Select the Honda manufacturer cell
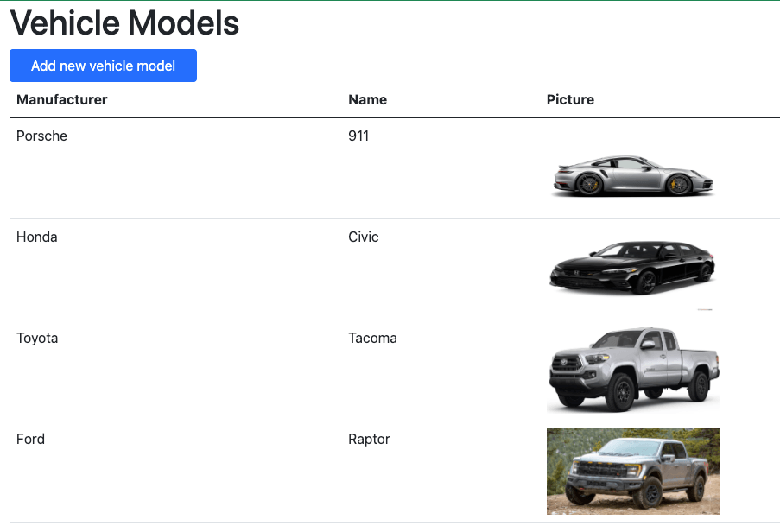Image resolution: width=780 pixels, height=532 pixels. click(37, 237)
